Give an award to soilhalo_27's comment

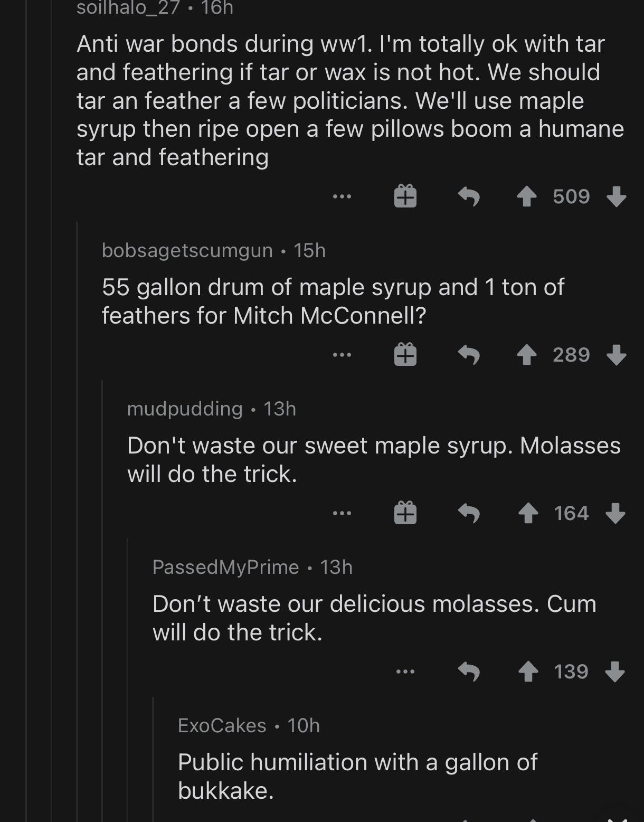pyautogui.click(x=404, y=196)
